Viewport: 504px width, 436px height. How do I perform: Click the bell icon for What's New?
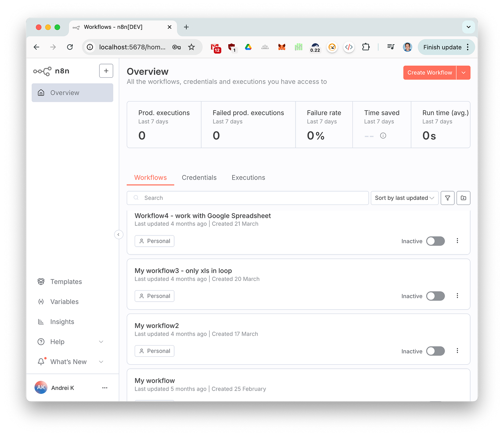[41, 361]
